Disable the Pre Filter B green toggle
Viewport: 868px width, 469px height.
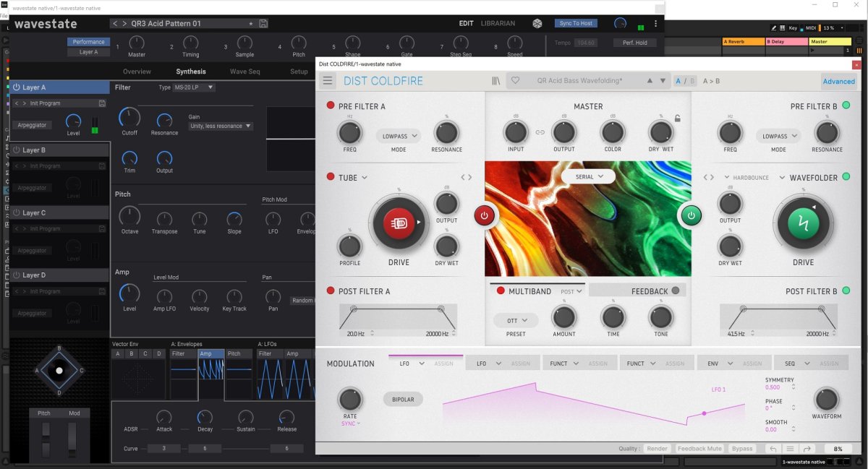click(x=846, y=106)
